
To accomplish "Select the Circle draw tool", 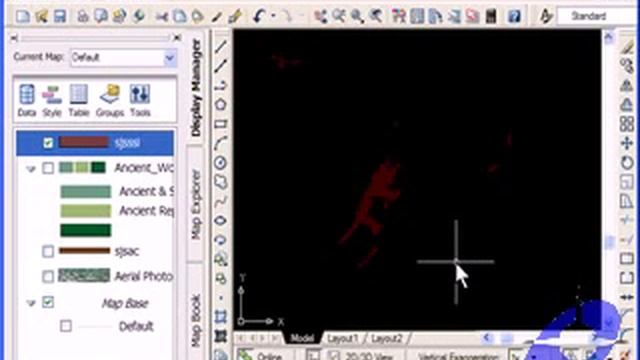I will (x=221, y=163).
